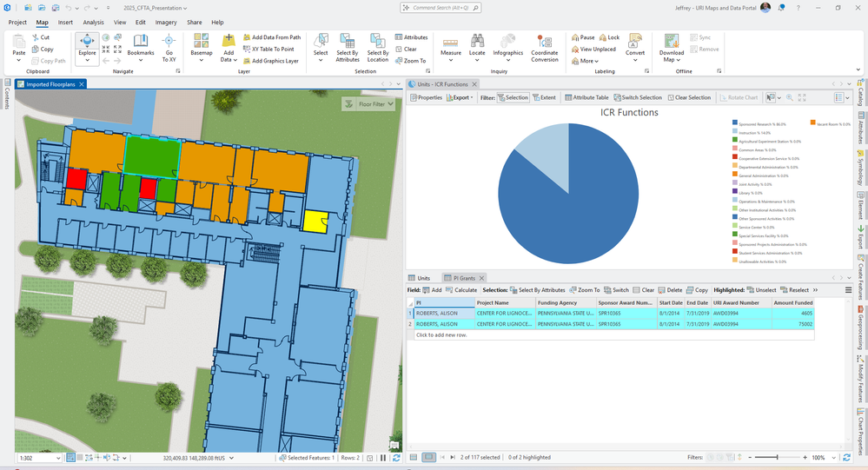The image size is (868, 470).
Task: Click the Locate binoculars icon
Action: pyautogui.click(x=477, y=41)
